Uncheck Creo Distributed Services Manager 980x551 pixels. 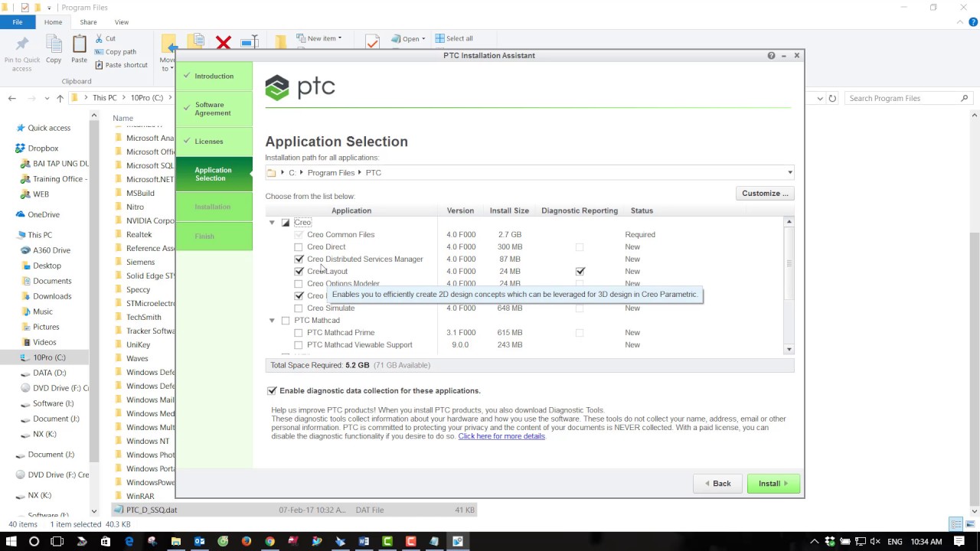299,259
